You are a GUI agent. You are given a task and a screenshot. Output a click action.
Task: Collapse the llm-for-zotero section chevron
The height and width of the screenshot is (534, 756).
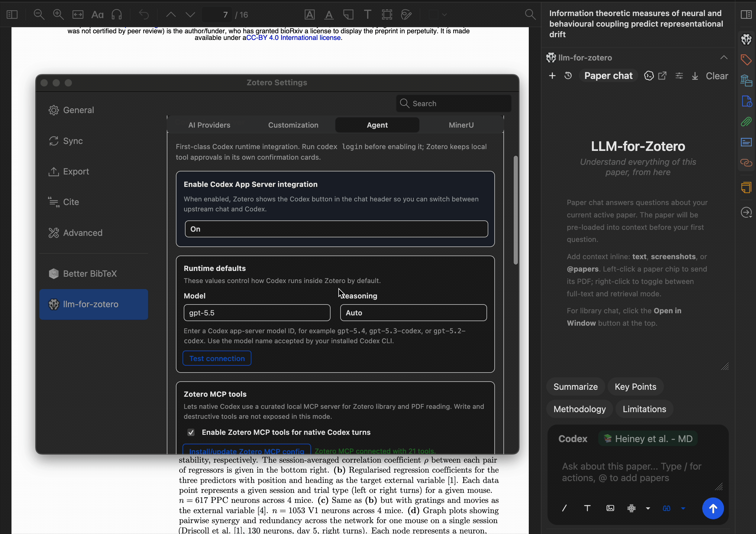pyautogui.click(x=724, y=58)
